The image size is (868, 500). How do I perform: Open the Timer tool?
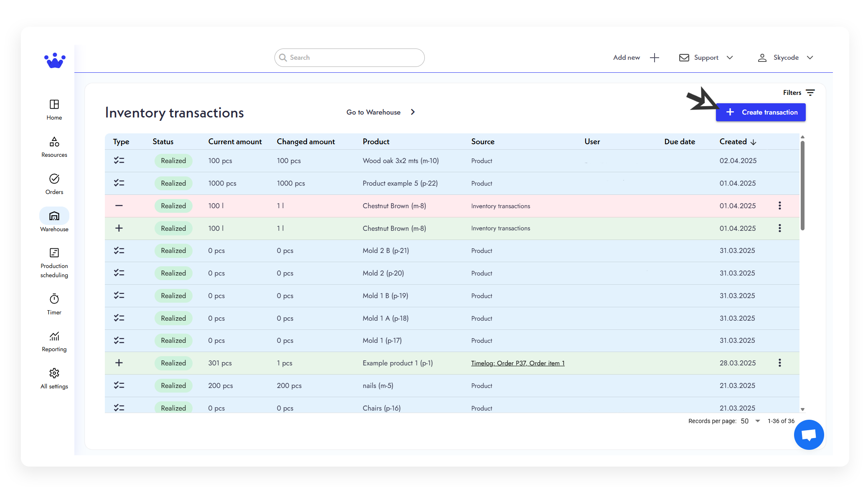[x=54, y=304]
